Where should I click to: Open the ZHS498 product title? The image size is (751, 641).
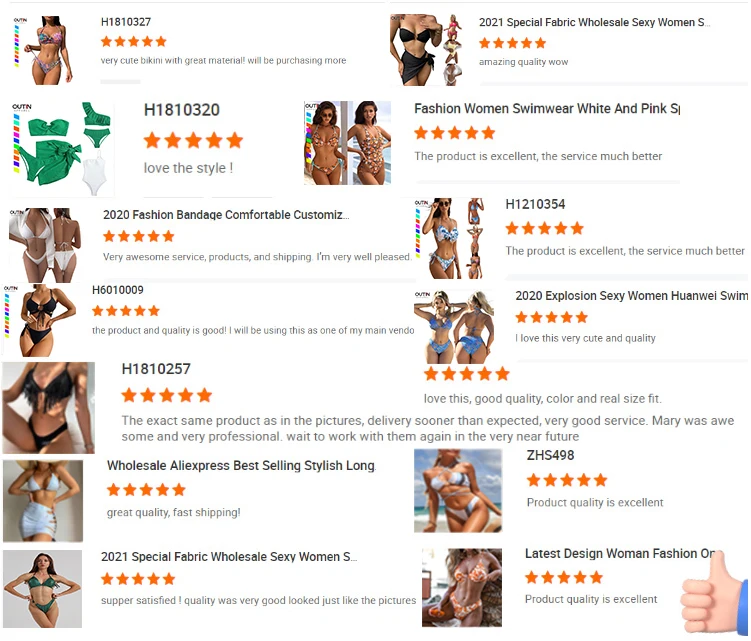[550, 455]
